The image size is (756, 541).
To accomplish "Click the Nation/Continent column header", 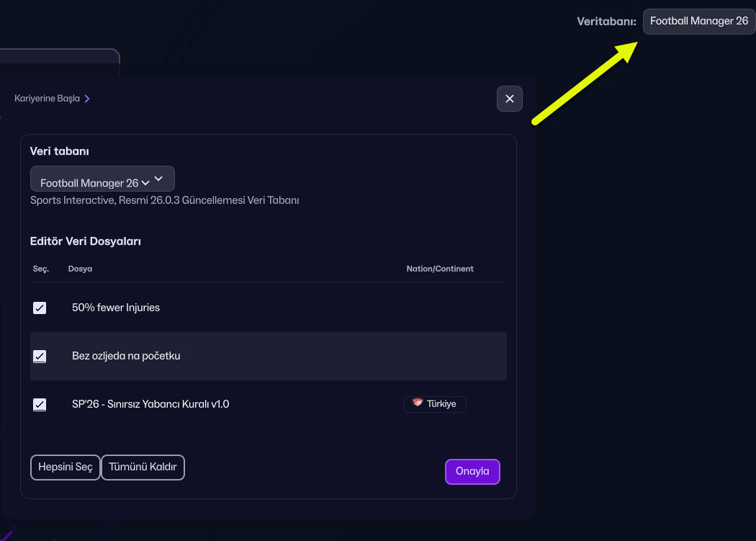I will click(440, 269).
